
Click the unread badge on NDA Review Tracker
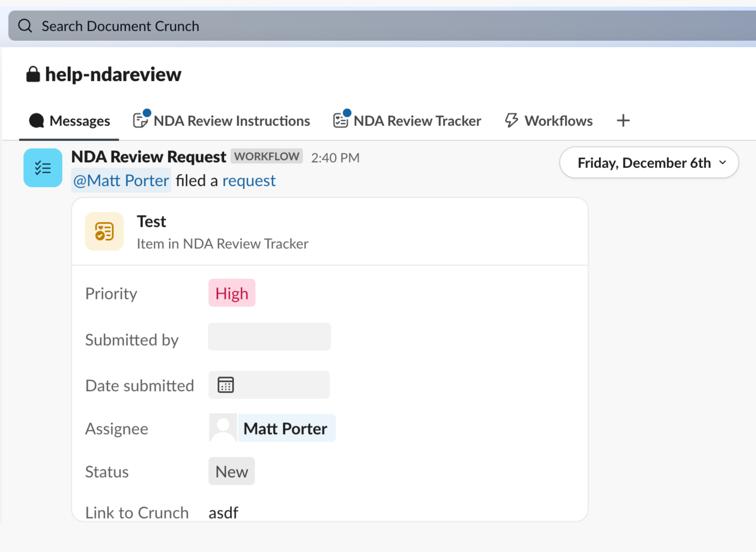click(x=348, y=112)
